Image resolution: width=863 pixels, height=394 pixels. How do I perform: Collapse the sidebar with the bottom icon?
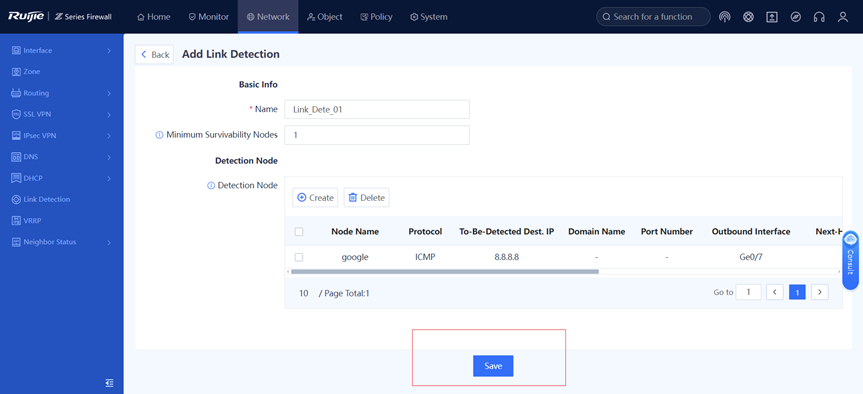coord(110,382)
